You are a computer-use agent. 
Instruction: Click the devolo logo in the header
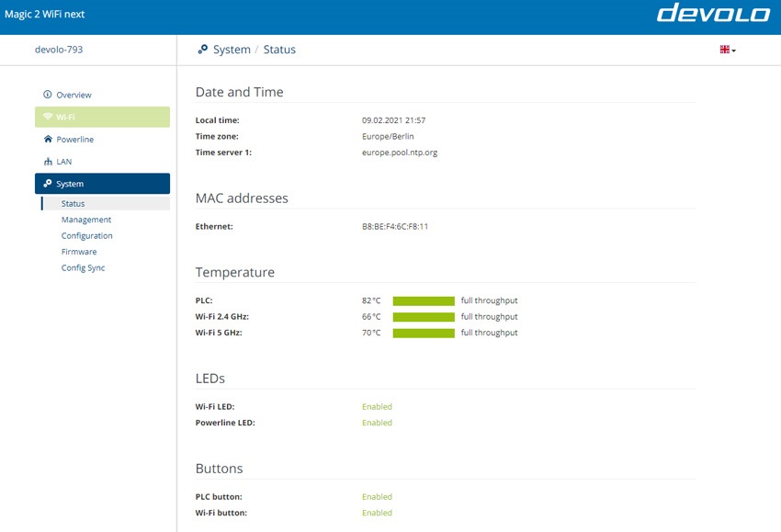713,13
